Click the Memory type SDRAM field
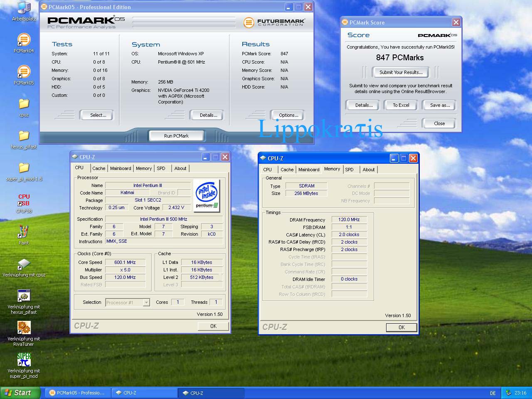Image resolution: width=532 pixels, height=399 pixels. click(307, 186)
